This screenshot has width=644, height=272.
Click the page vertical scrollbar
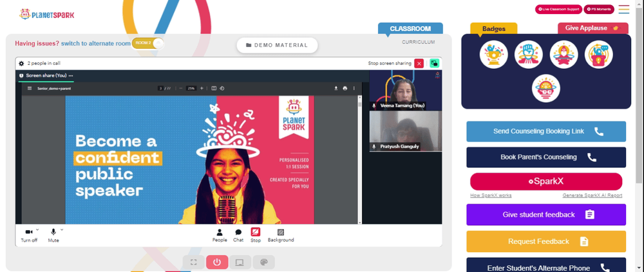(x=639, y=95)
